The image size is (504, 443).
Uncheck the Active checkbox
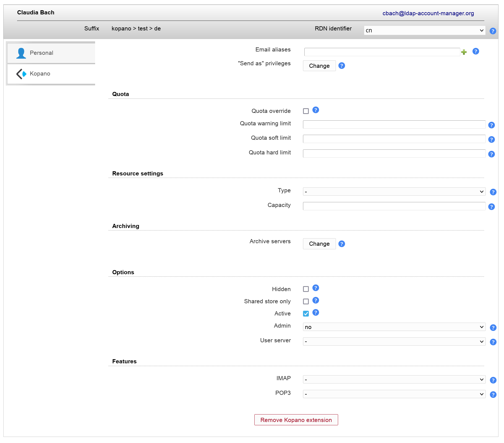(306, 314)
